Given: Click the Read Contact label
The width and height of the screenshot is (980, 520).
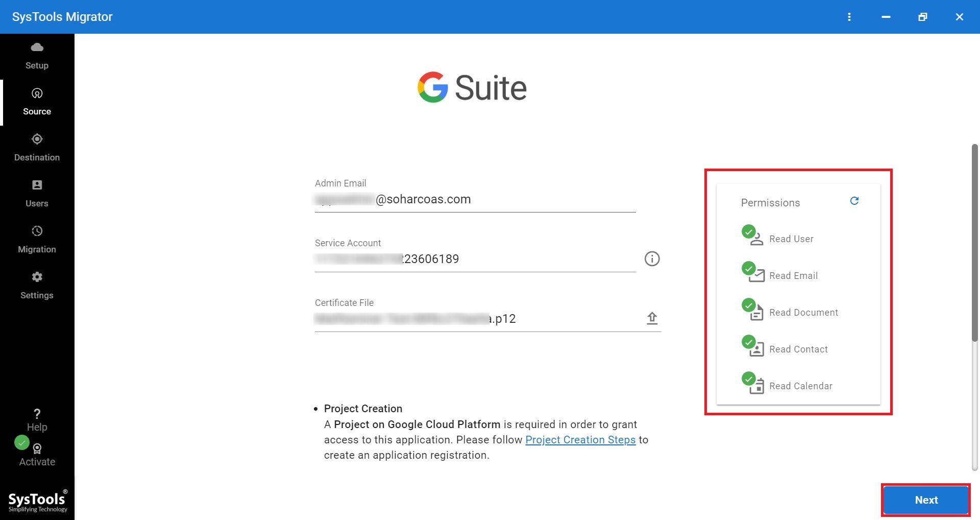Looking at the screenshot, I should tap(798, 349).
